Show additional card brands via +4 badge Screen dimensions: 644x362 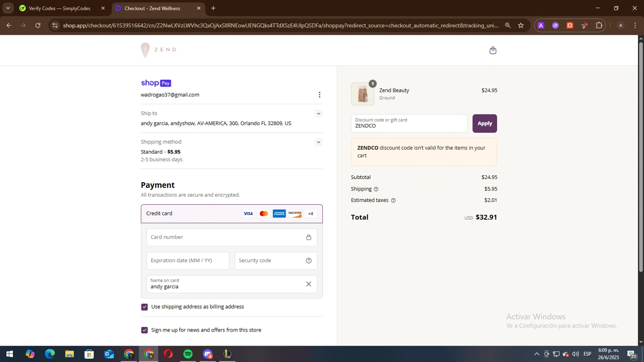310,214
